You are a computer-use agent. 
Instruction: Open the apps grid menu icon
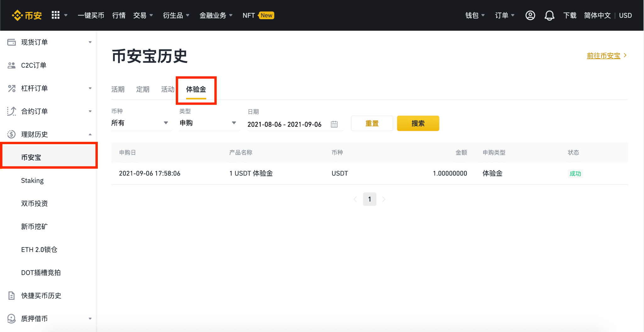[x=55, y=15]
